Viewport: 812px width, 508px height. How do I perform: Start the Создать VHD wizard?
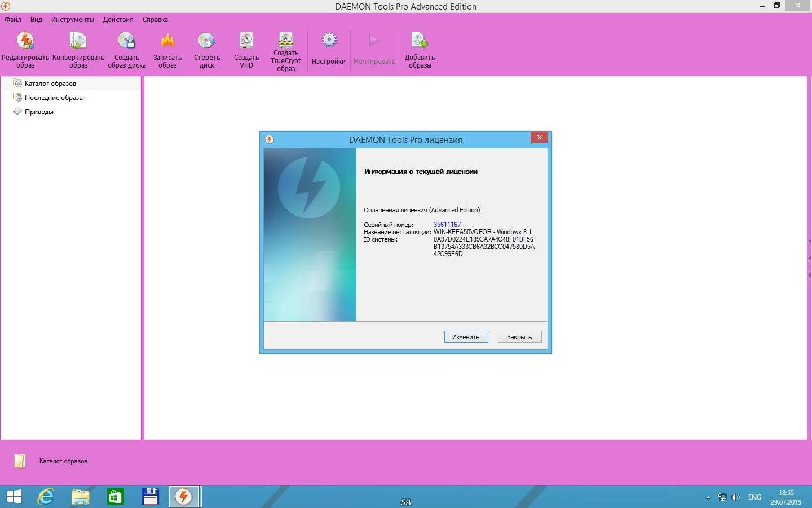click(x=246, y=50)
